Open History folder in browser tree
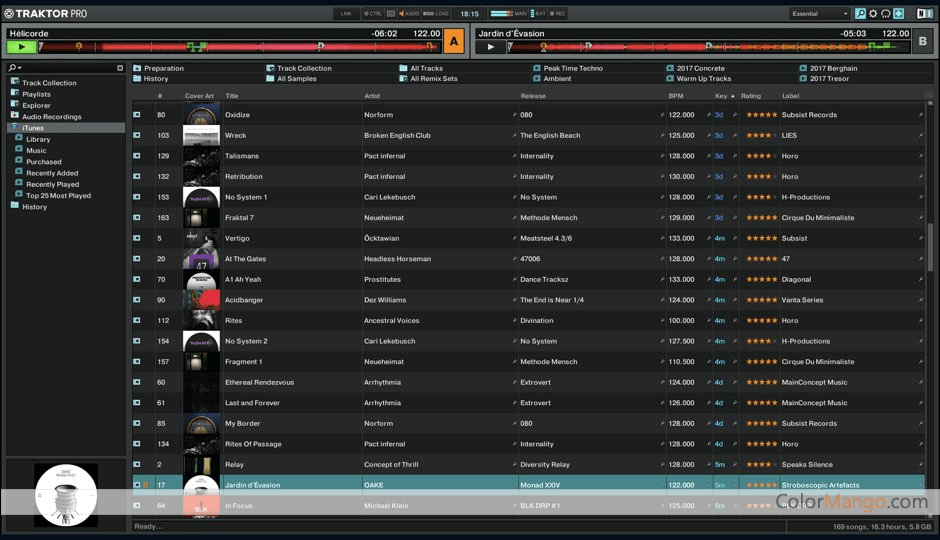The height and width of the screenshot is (540, 940). click(x=34, y=207)
